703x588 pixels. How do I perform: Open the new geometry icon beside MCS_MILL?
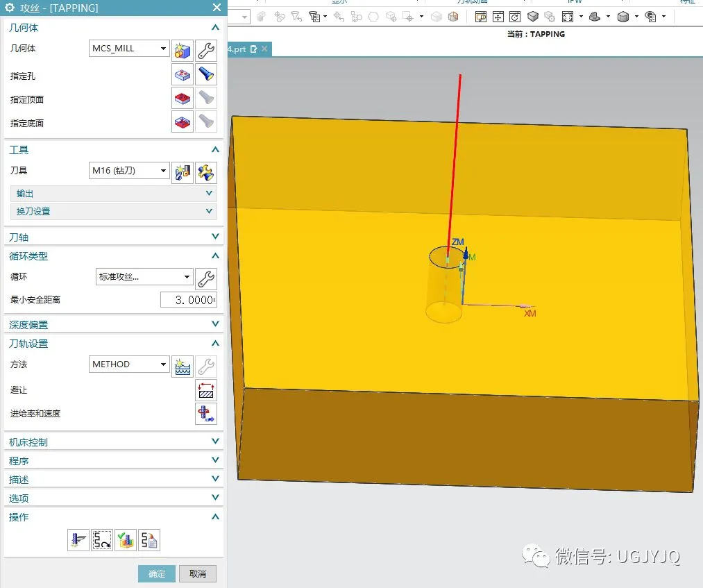pyautogui.click(x=183, y=50)
